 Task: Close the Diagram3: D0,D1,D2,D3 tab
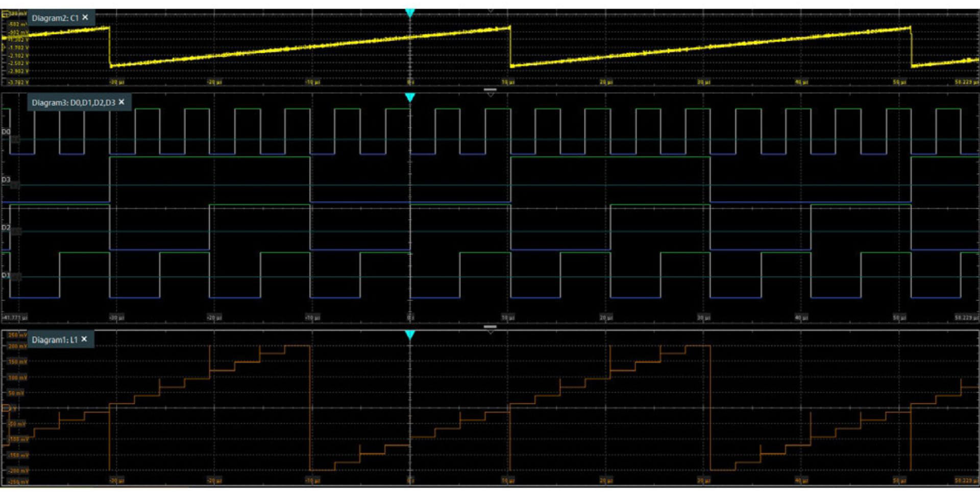pyautogui.click(x=121, y=102)
